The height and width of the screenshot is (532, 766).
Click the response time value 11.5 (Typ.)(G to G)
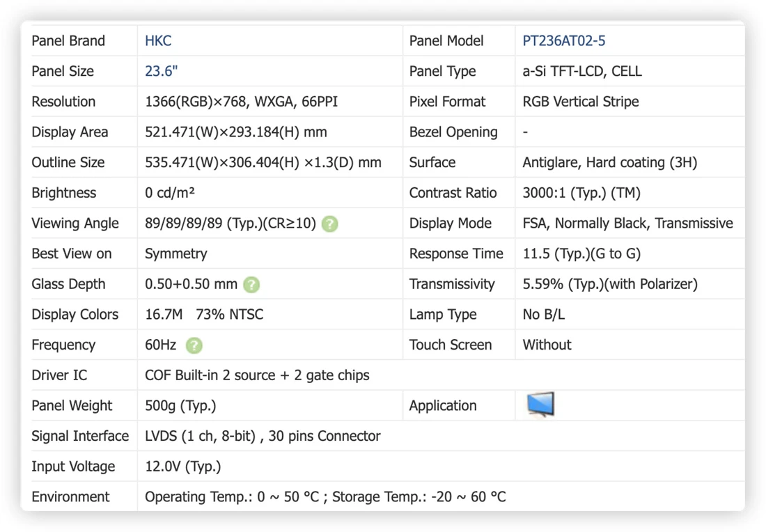click(581, 253)
